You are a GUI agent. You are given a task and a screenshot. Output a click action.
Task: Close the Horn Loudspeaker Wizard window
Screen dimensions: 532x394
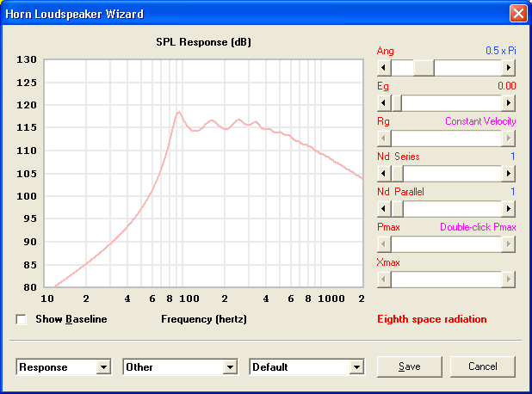(x=518, y=14)
